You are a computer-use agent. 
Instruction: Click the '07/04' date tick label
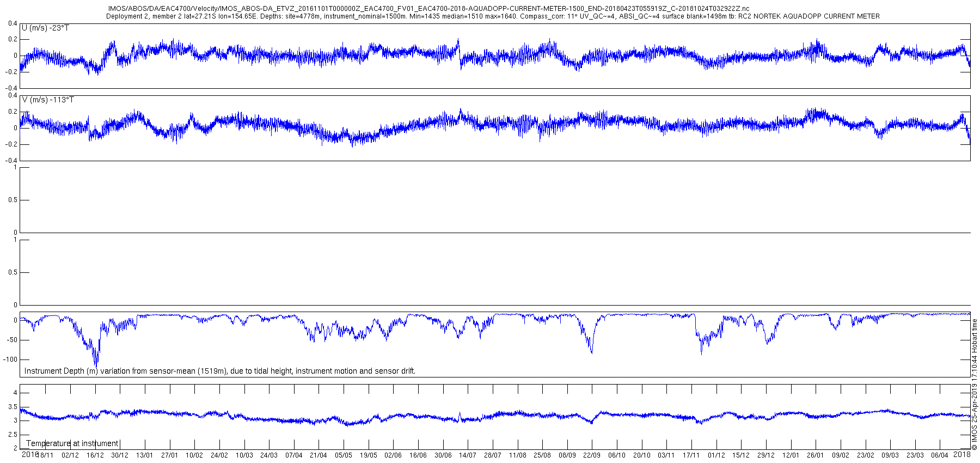(294, 455)
